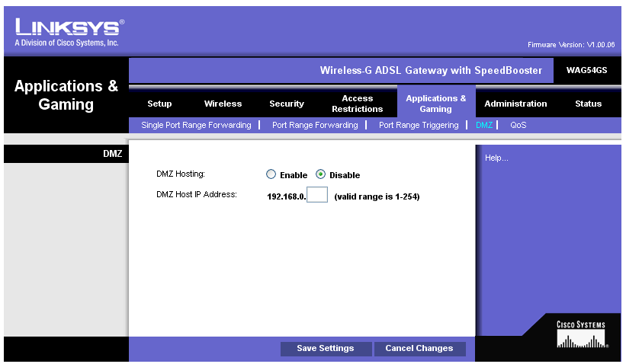Click the DMZ Host IP Address input box
Image resolution: width=626 pixels, height=364 pixels.
coord(317,194)
